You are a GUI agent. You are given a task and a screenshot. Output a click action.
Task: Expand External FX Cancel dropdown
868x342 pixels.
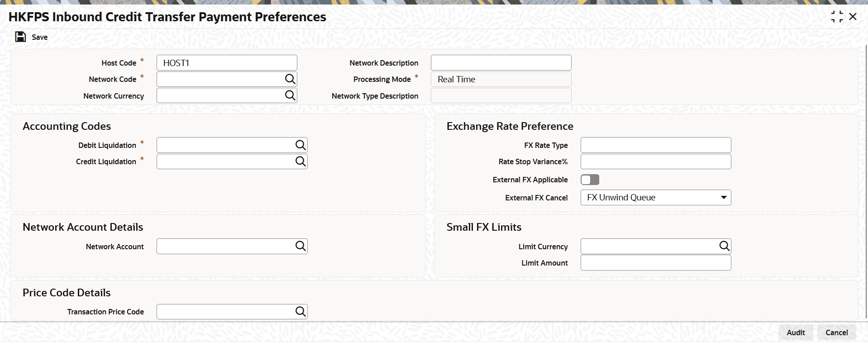(x=724, y=198)
